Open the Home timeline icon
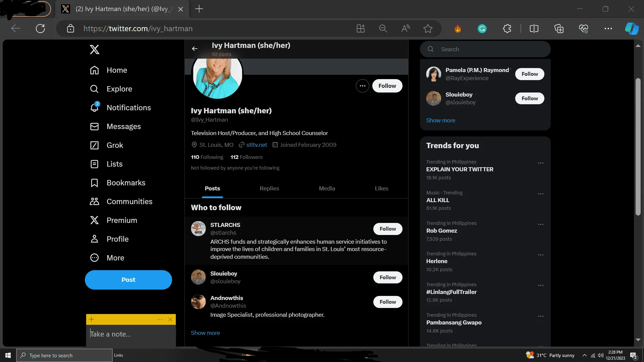 95,70
